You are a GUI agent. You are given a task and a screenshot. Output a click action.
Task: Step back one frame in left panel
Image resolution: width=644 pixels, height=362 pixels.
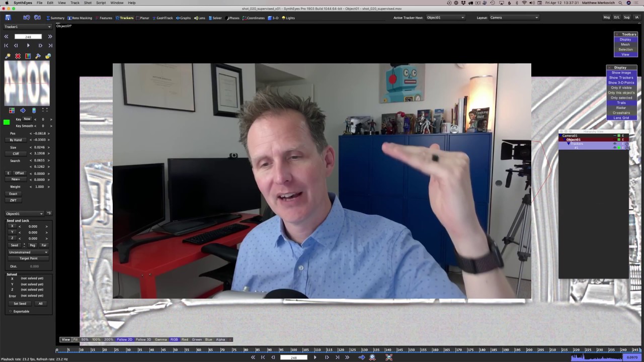(16, 45)
